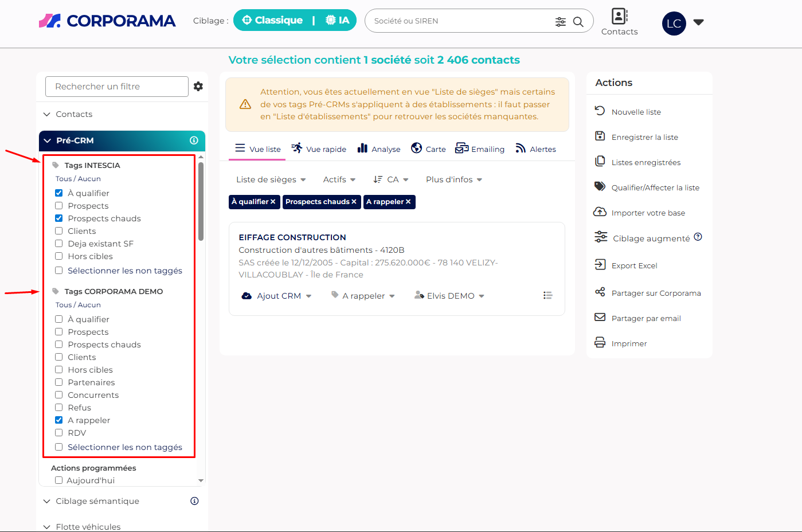
Task: Focus the Rechercher un filtre field
Action: coord(116,87)
